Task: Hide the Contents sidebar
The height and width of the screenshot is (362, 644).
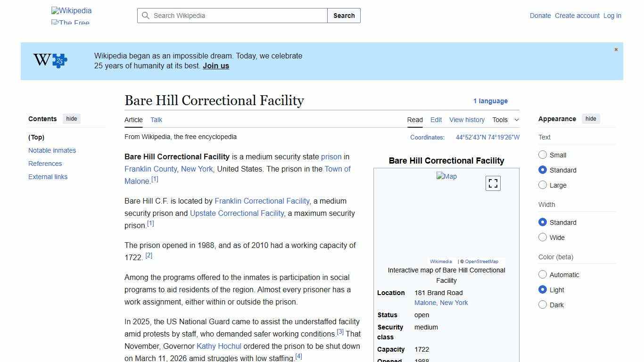Action: 71,119
